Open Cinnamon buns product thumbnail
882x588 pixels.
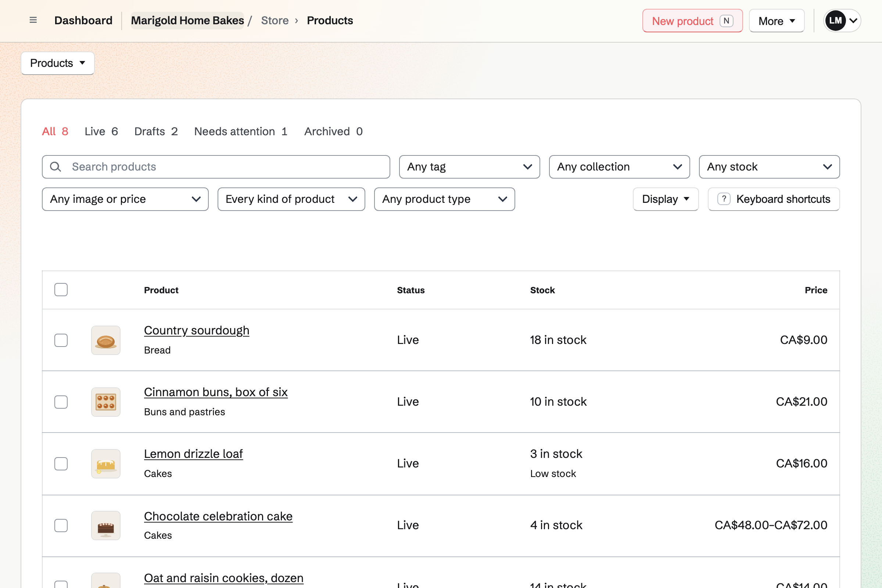pos(106,402)
